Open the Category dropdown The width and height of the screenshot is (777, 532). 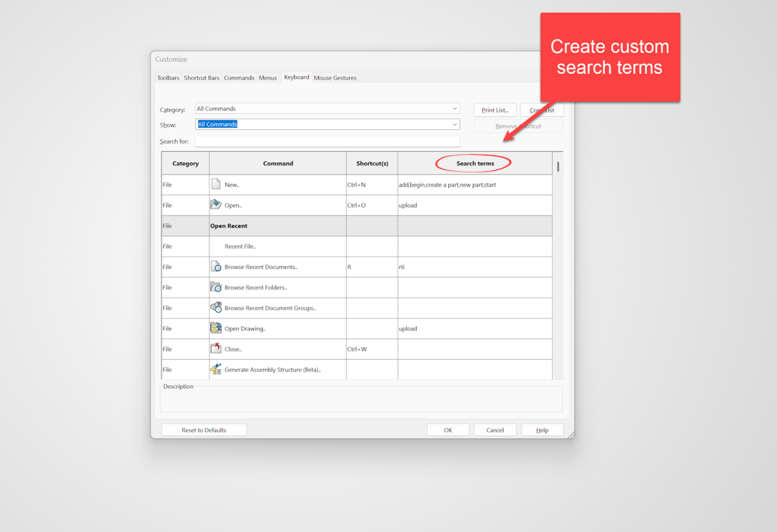click(x=327, y=109)
